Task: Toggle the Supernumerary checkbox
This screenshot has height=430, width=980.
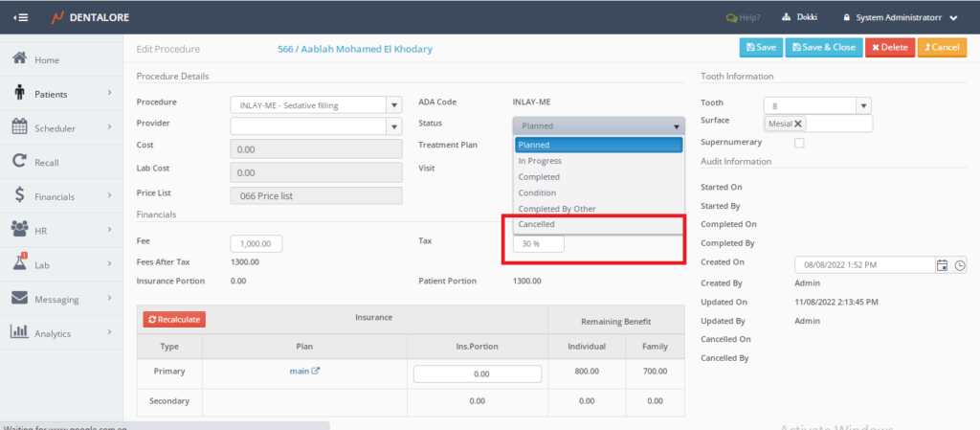Action: click(x=800, y=143)
